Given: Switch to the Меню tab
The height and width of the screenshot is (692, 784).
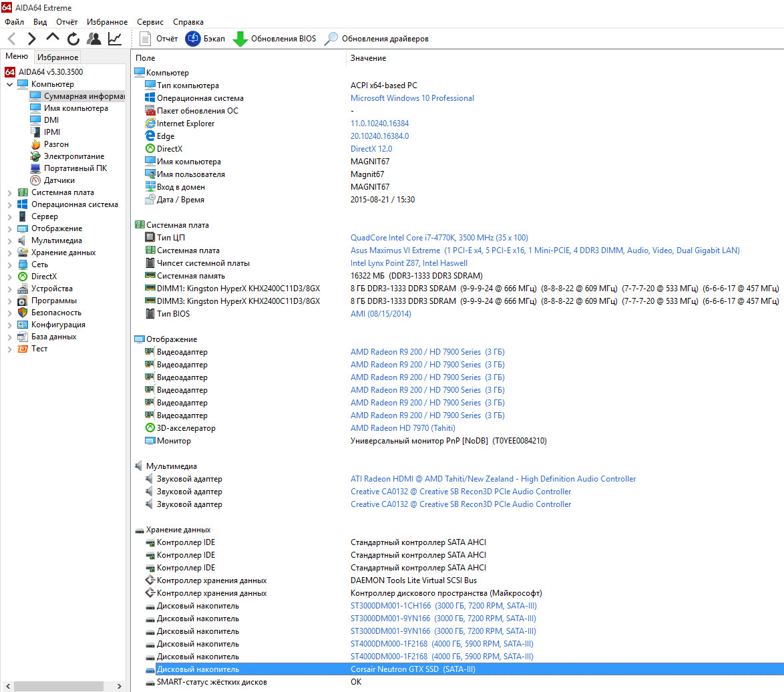Looking at the screenshot, I should (x=17, y=56).
